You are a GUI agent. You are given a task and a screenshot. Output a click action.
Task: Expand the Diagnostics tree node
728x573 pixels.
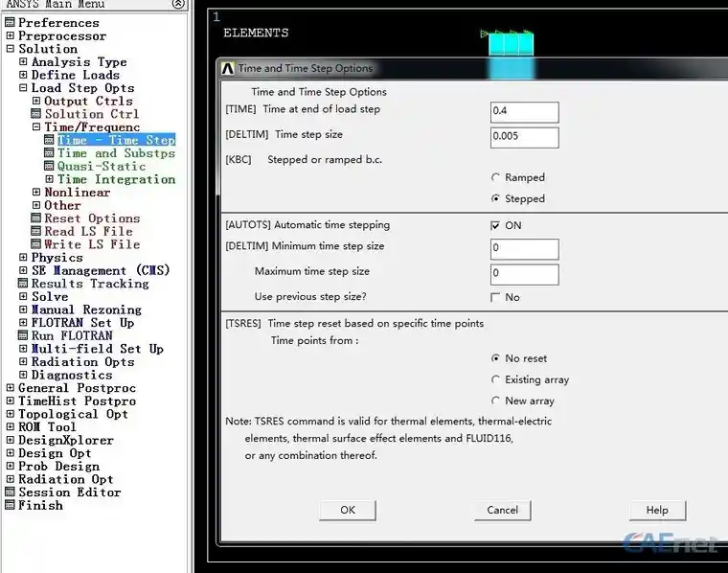(23, 375)
